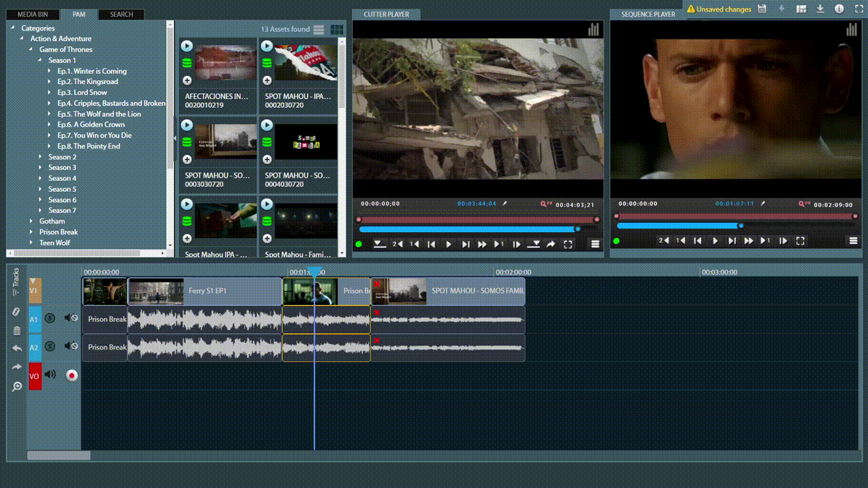Switch assets to grid view

[x=336, y=29]
